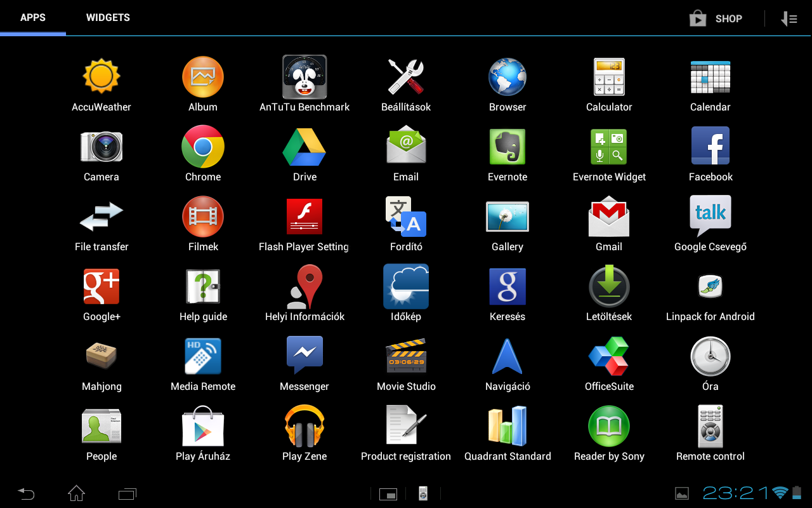Open the Remote control app
This screenshot has height=508, width=812.
click(710, 434)
